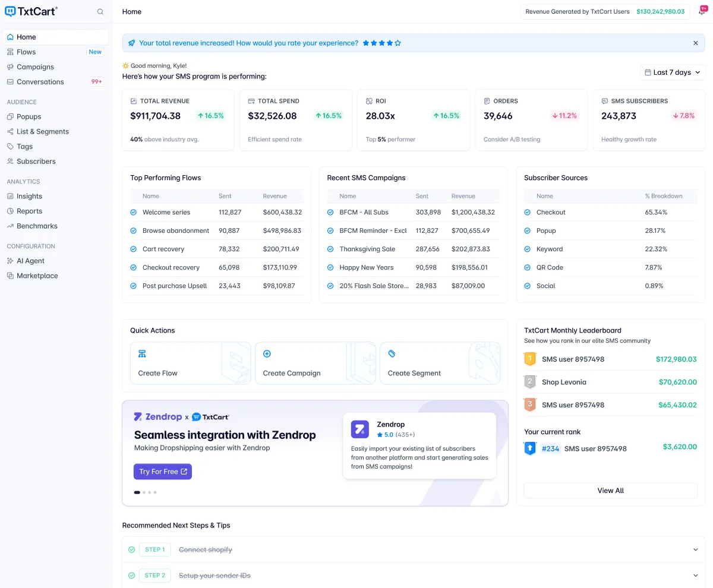This screenshot has width=713, height=588.
Task: Click View All on the leaderboard
Action: click(611, 491)
